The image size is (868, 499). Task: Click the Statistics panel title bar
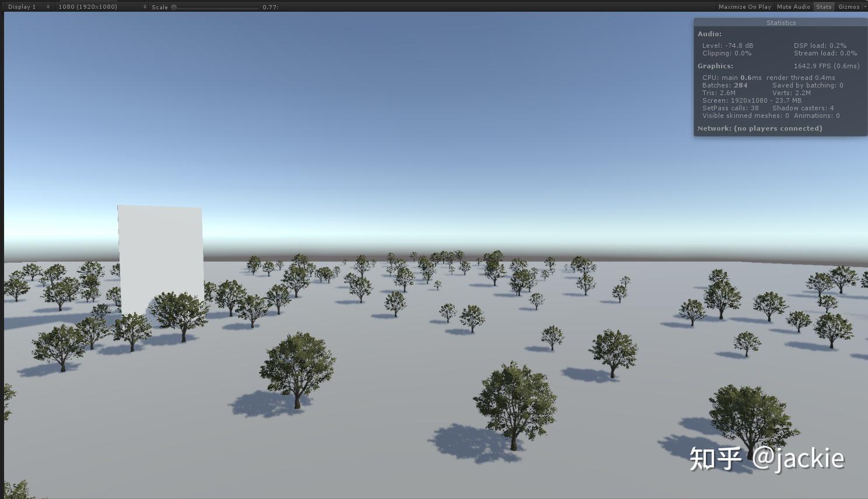(x=781, y=22)
